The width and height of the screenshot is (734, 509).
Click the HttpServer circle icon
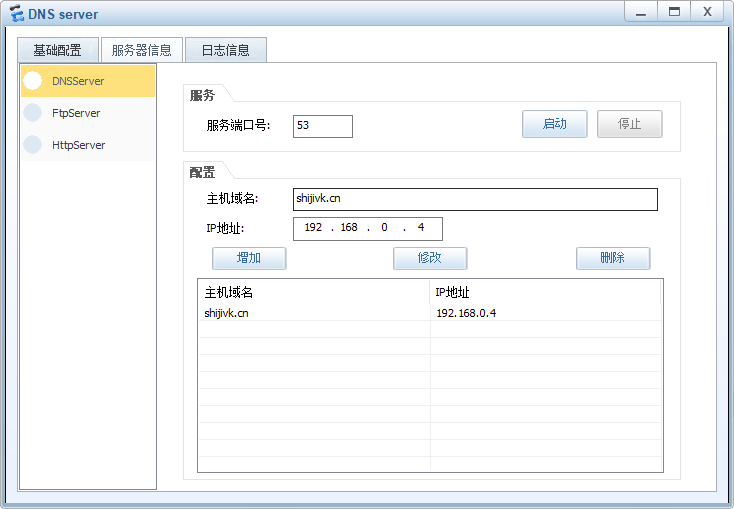33,145
